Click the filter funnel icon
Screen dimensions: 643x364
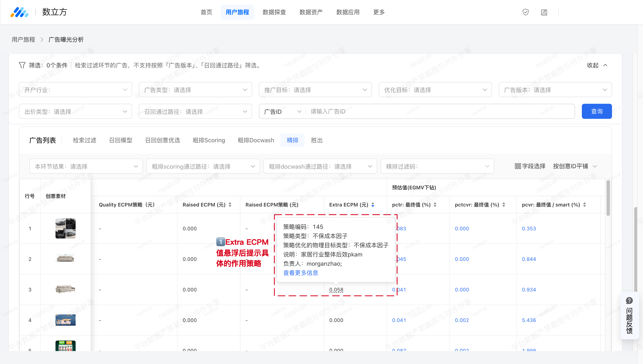coord(22,65)
